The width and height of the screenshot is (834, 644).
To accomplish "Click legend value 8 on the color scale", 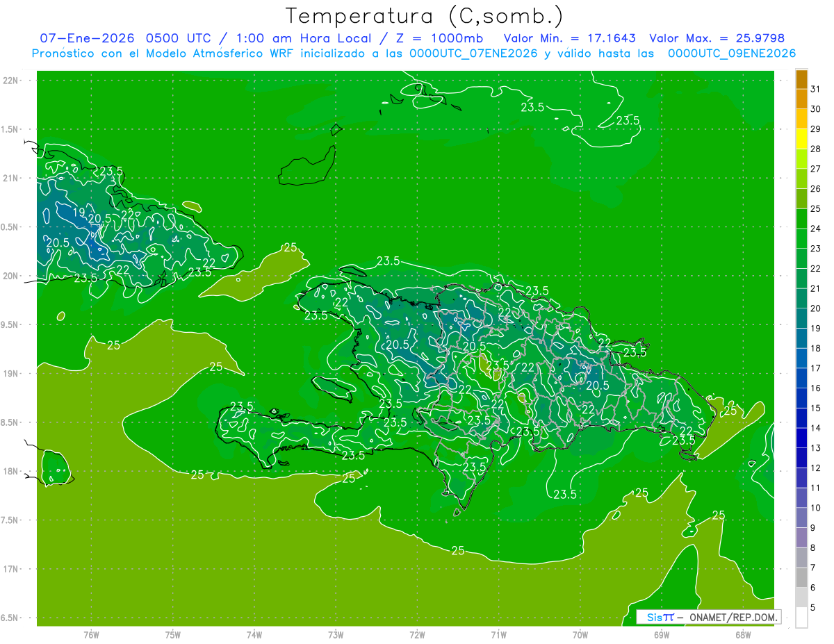I will [x=812, y=547].
